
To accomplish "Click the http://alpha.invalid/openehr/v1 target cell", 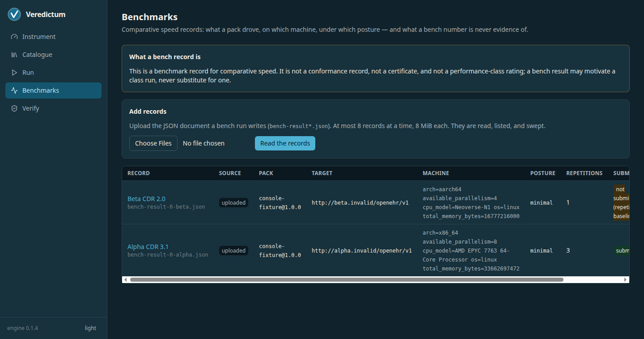I will click(362, 251).
